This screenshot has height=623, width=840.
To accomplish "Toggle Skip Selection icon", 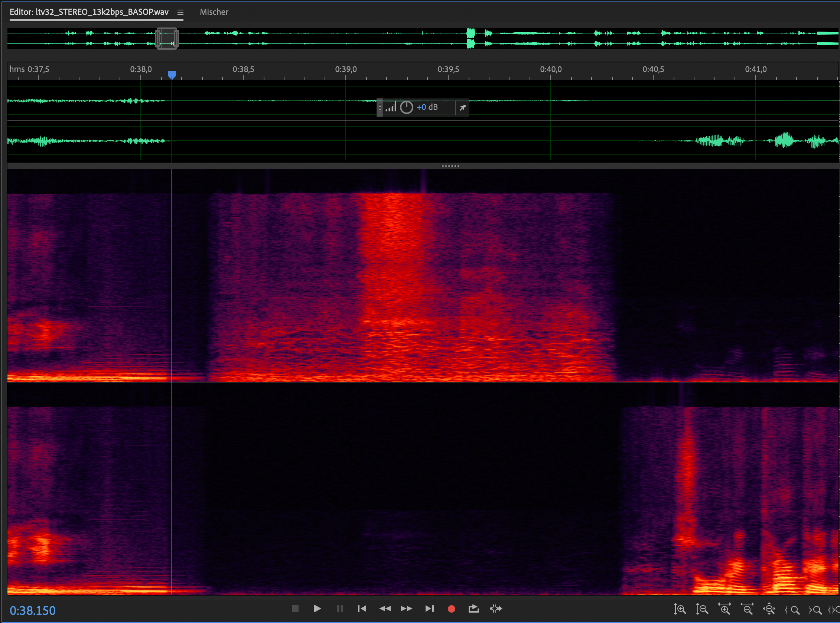I will 496,609.
